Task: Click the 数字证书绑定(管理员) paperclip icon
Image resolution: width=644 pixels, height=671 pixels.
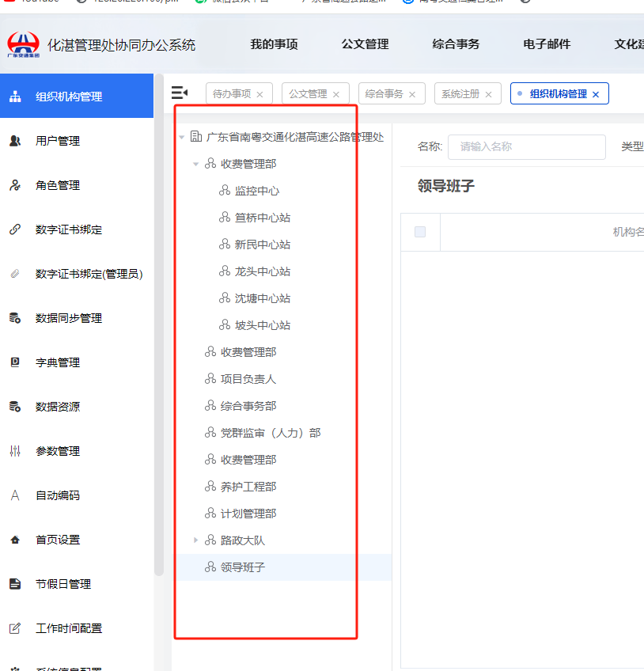Action: pos(15,274)
